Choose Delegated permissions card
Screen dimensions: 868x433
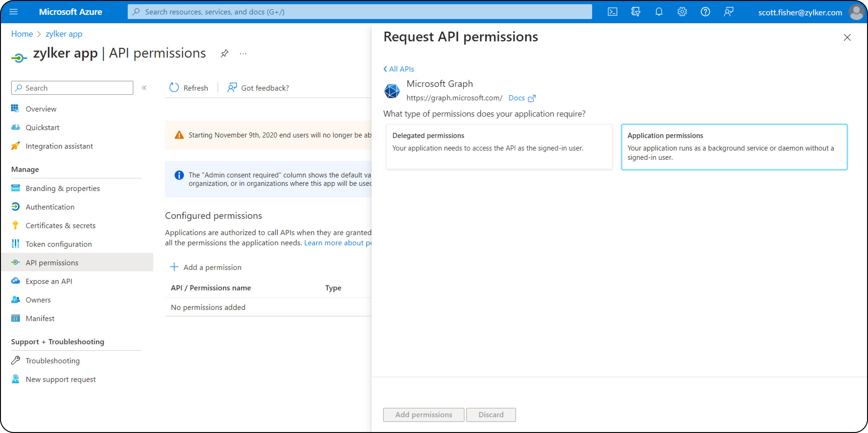[499, 147]
